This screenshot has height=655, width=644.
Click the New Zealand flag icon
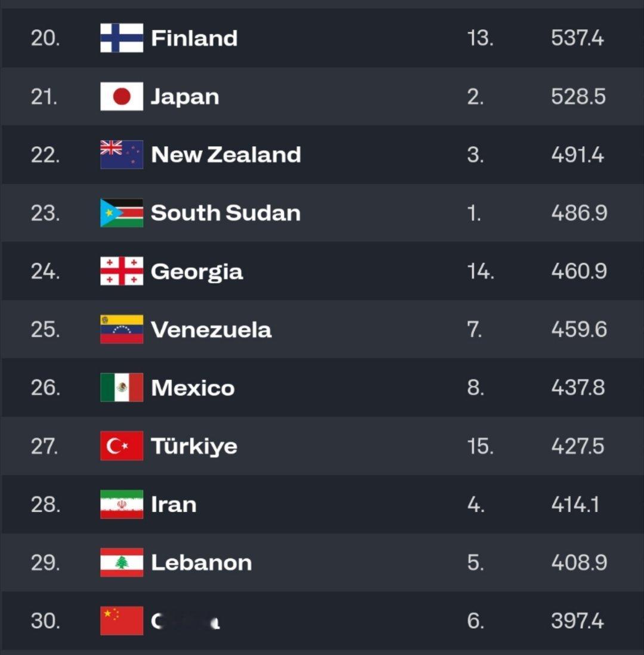click(122, 155)
